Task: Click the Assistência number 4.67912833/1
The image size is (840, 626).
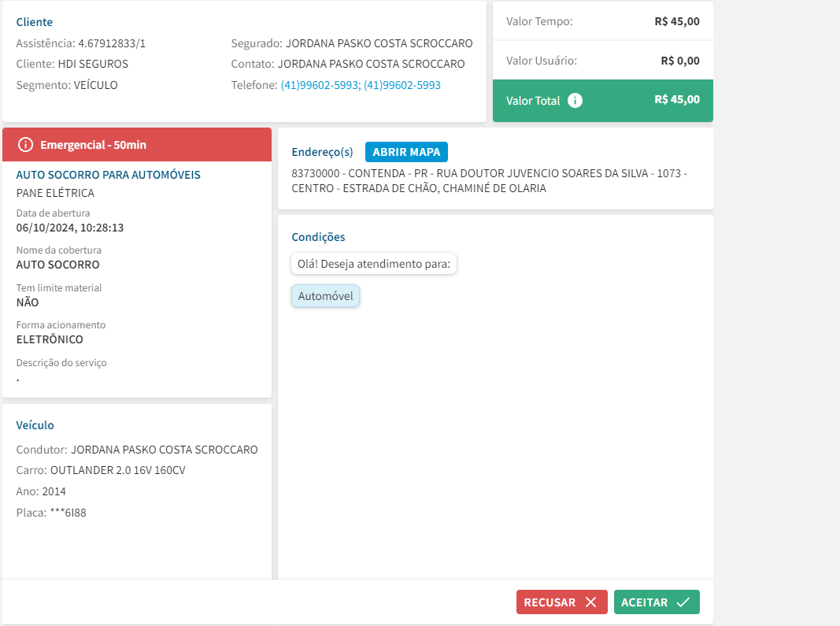Action: (112, 43)
